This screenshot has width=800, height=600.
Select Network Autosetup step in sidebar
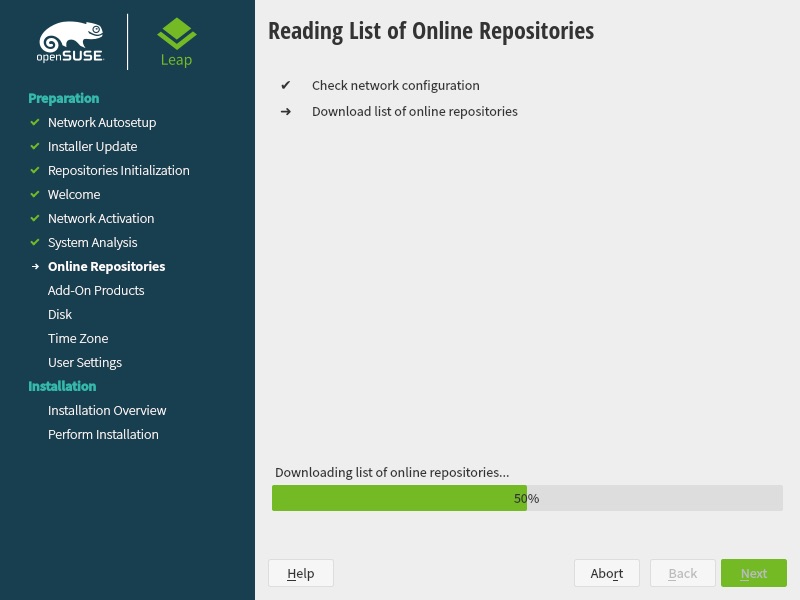click(102, 122)
